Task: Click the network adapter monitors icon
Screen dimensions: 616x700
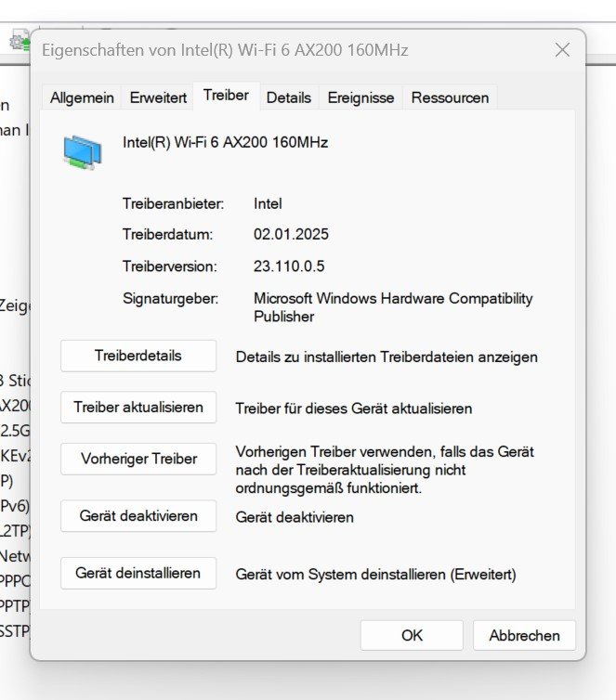Action: [83, 152]
